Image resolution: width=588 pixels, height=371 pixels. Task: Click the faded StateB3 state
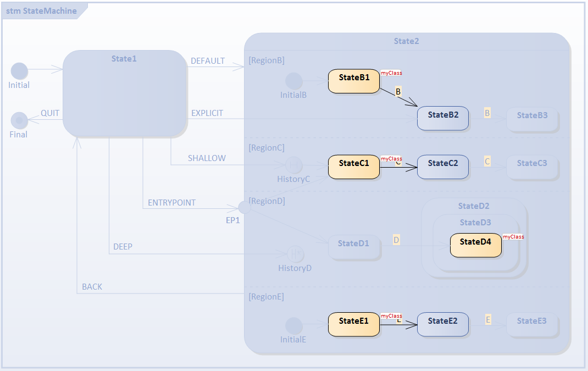(x=532, y=119)
